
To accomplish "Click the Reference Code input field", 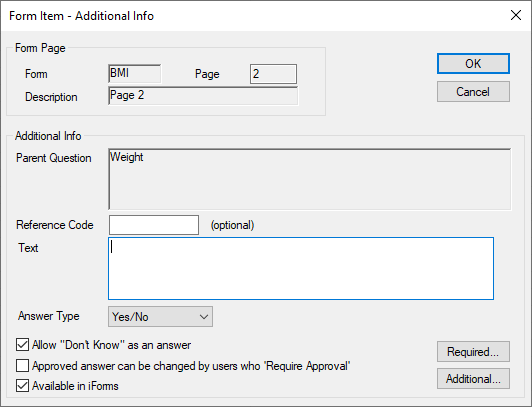I will (x=154, y=225).
